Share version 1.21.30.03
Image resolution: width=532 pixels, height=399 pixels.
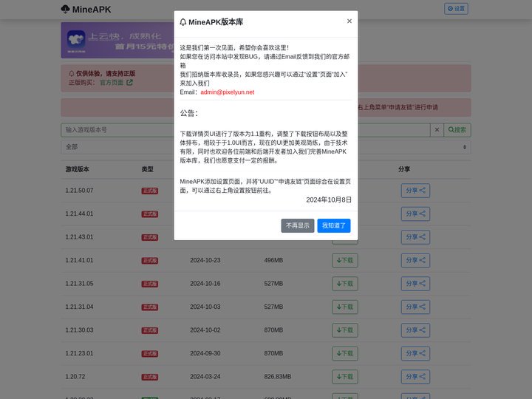(x=415, y=330)
